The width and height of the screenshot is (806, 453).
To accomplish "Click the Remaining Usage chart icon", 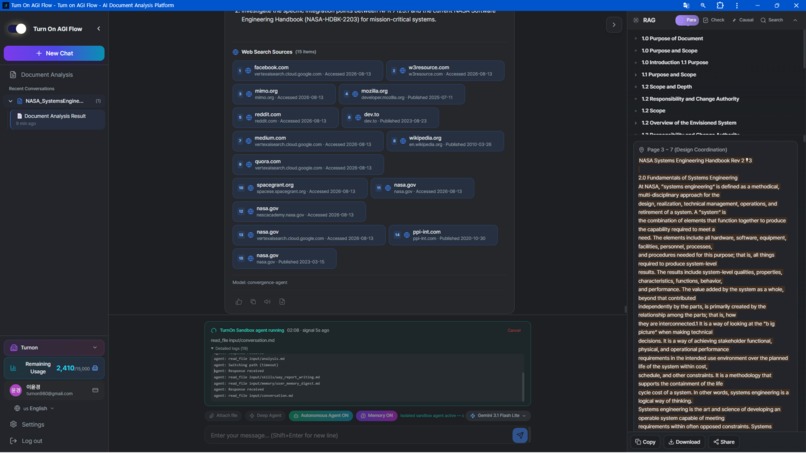I will (13, 368).
